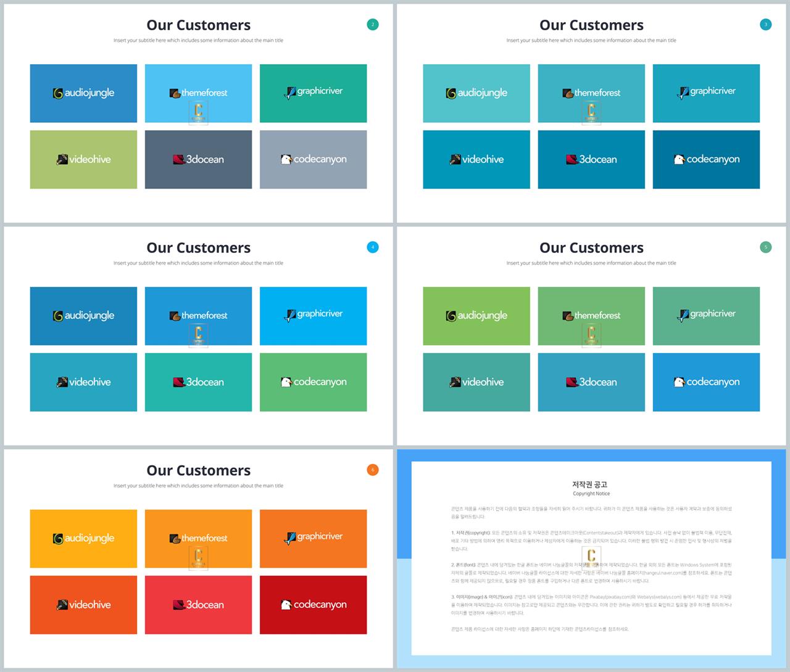Pick the orange graphicriver card on slide 6

pos(313,539)
